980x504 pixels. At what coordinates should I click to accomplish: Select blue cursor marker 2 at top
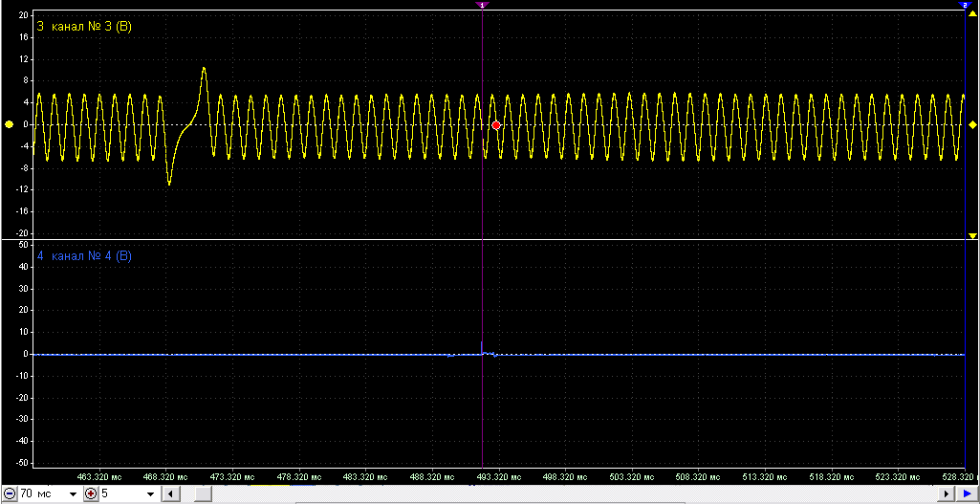point(965,5)
